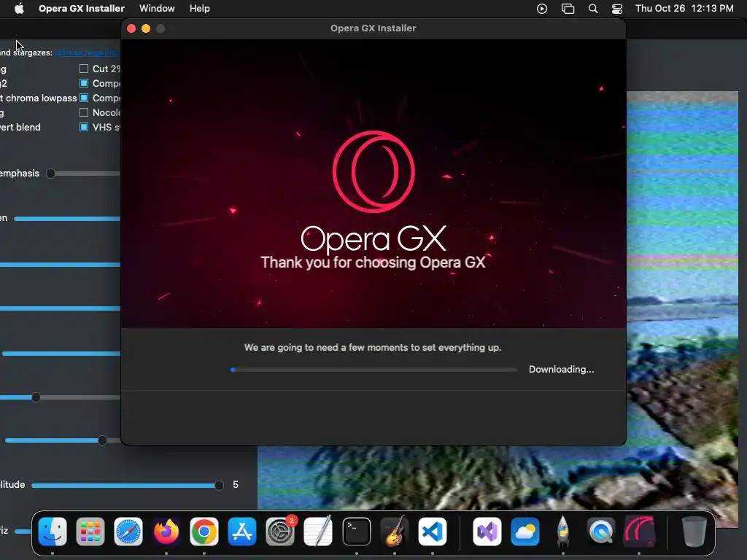This screenshot has height=560, width=747.
Task: Open Launchpad in the dock
Action: pyautogui.click(x=90, y=532)
